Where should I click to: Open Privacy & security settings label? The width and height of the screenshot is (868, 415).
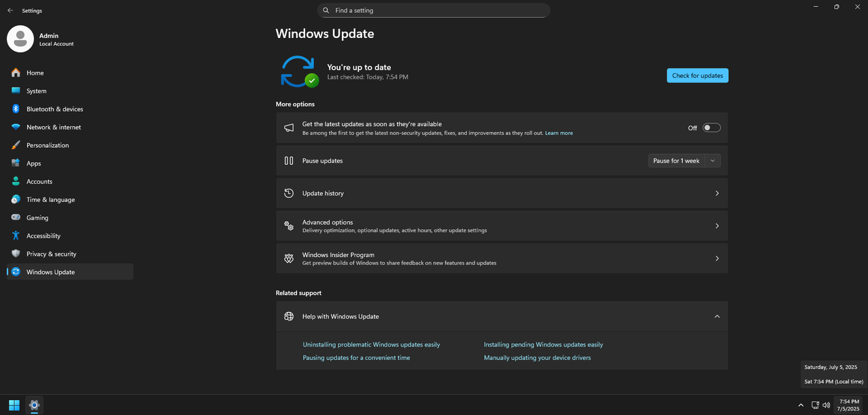click(52, 254)
